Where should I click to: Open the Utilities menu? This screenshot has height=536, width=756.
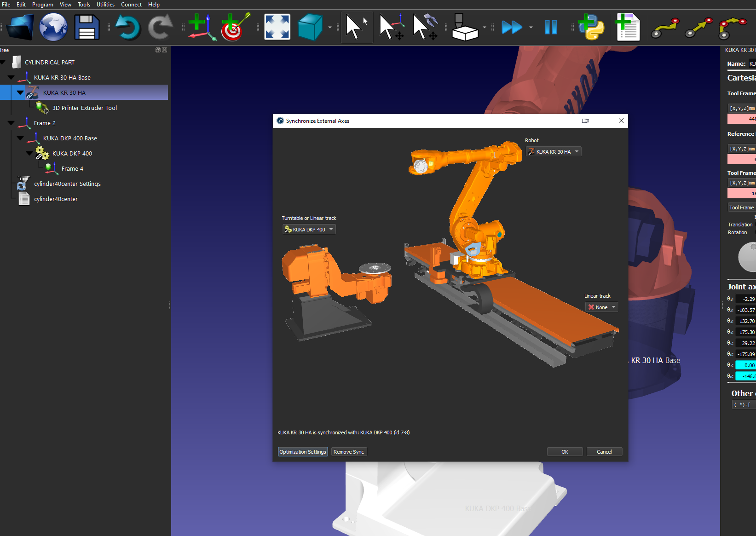(105, 5)
